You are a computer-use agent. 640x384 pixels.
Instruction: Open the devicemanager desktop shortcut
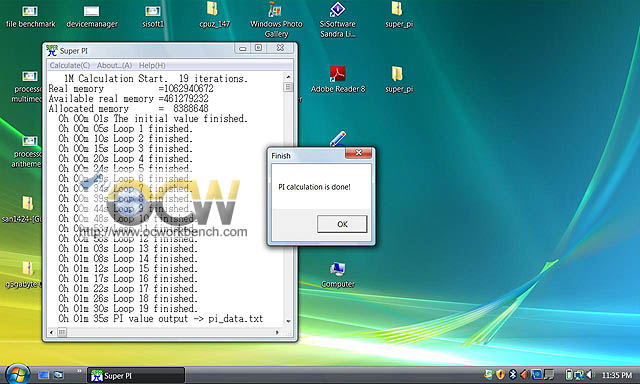point(92,16)
